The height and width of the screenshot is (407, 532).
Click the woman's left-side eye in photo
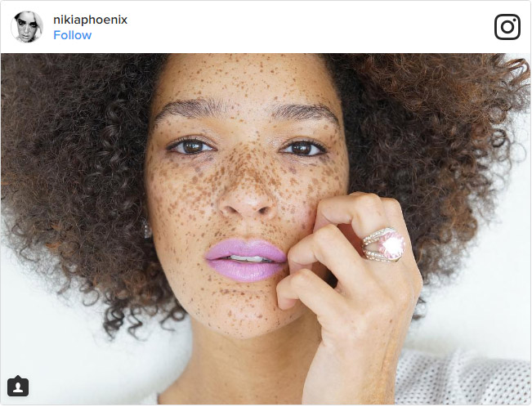(190, 146)
